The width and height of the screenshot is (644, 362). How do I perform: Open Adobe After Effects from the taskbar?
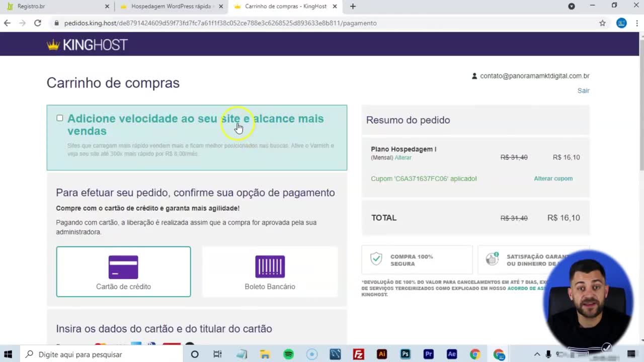452,354
